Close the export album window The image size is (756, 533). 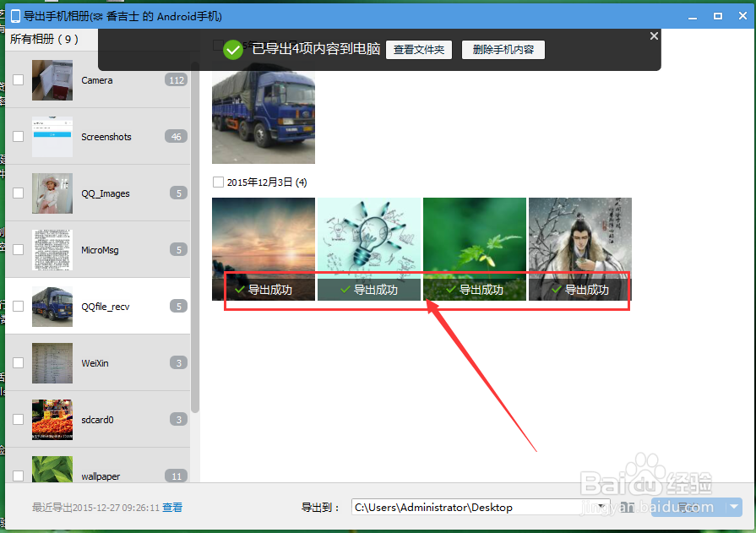click(x=742, y=16)
